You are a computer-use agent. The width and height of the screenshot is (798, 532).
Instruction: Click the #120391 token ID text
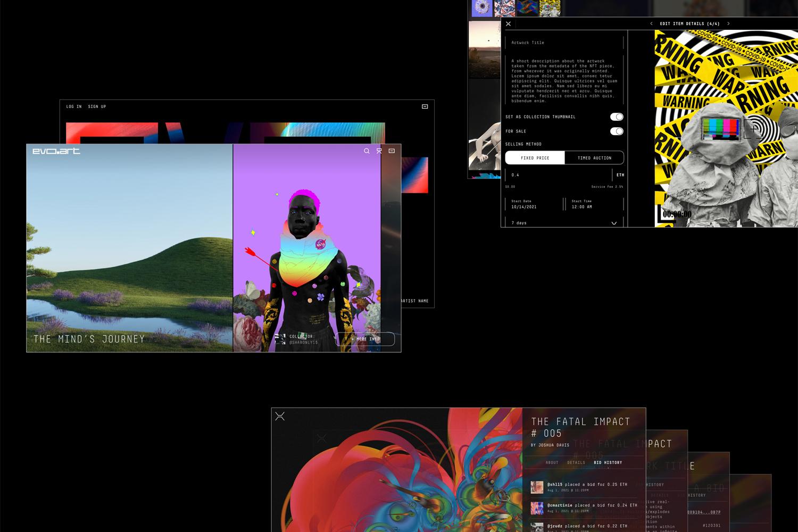coord(711,526)
